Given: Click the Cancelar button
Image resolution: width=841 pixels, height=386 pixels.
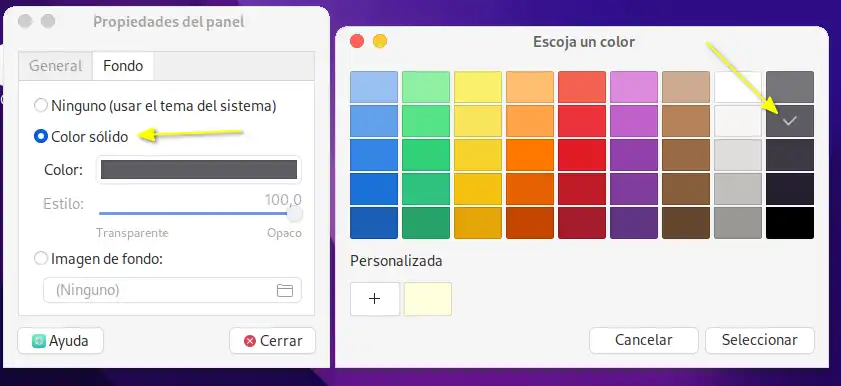Looking at the screenshot, I should point(644,340).
